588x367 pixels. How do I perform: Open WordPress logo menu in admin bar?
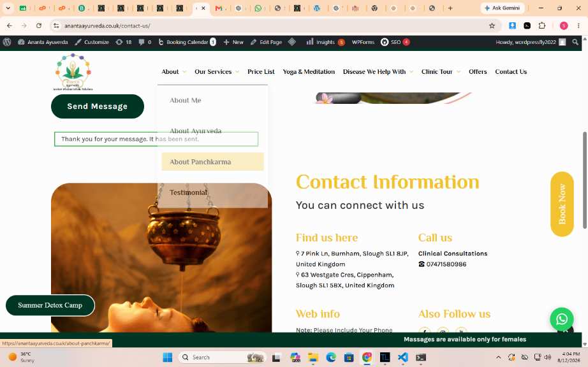[x=7, y=42]
